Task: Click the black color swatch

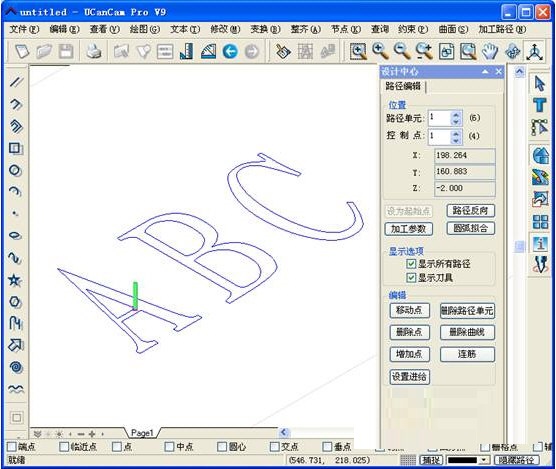Action: click(x=463, y=460)
